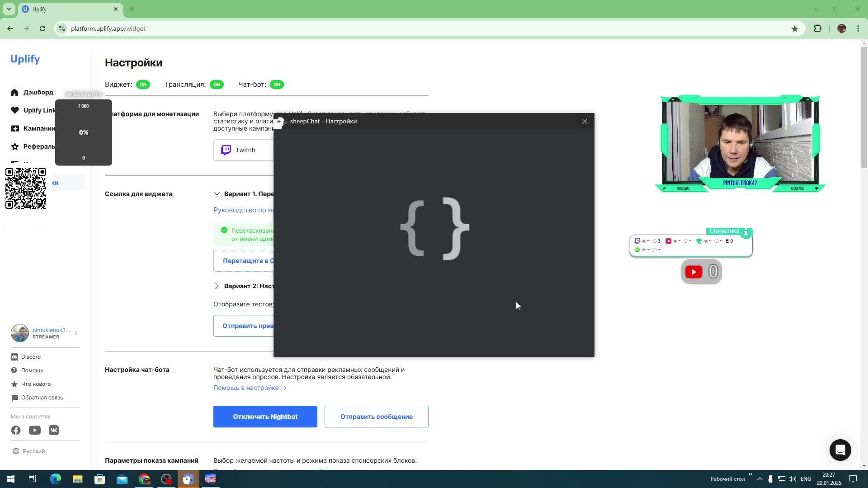Open the Кампании sidebar menu item

coord(38,128)
